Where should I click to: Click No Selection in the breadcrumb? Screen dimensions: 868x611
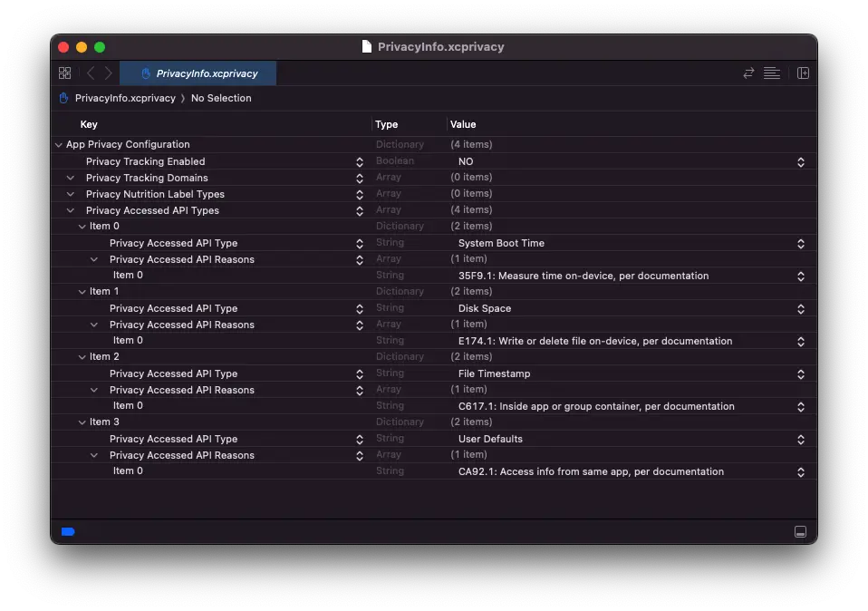click(x=221, y=98)
